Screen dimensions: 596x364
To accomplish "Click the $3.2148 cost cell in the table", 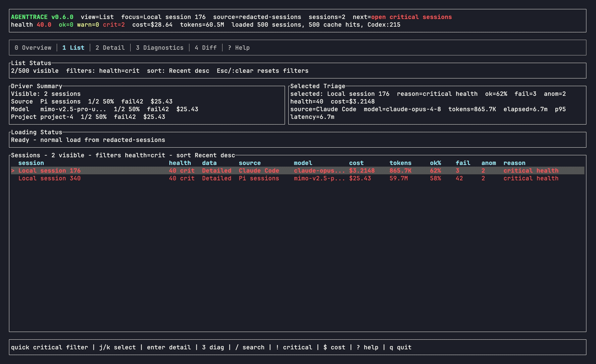I will [362, 171].
